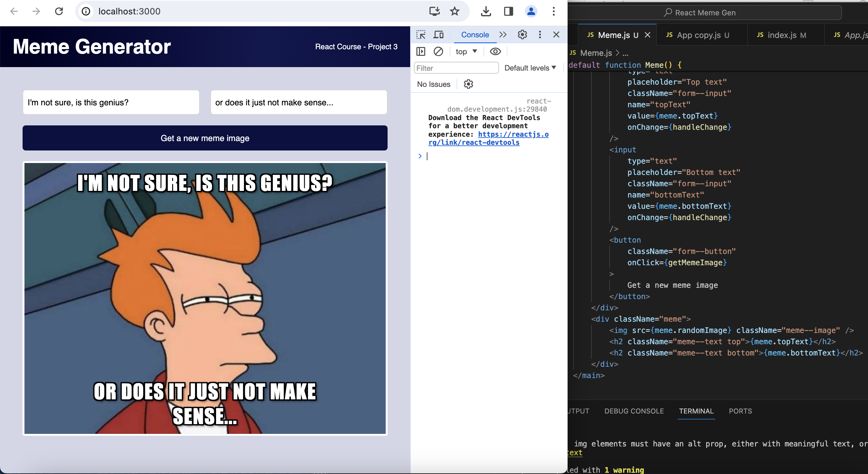Open the DEBUG CONSOLE panel tab
The image size is (868, 474).
point(634,411)
